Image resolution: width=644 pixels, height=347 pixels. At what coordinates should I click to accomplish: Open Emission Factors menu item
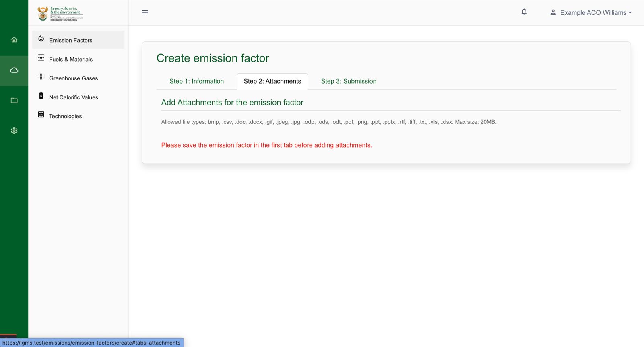78,40
